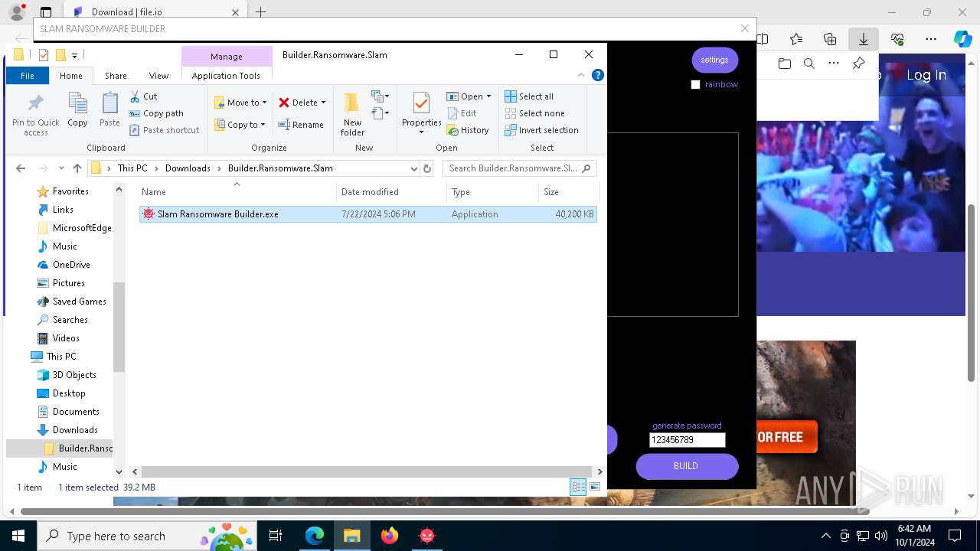Click File Explorer taskbar icon

coord(352,536)
